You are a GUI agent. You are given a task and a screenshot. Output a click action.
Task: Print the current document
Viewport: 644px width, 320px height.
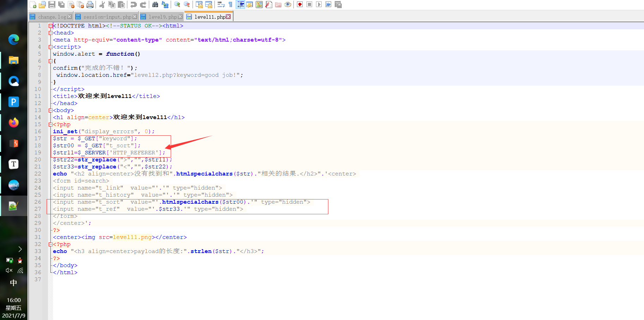pos(90,5)
